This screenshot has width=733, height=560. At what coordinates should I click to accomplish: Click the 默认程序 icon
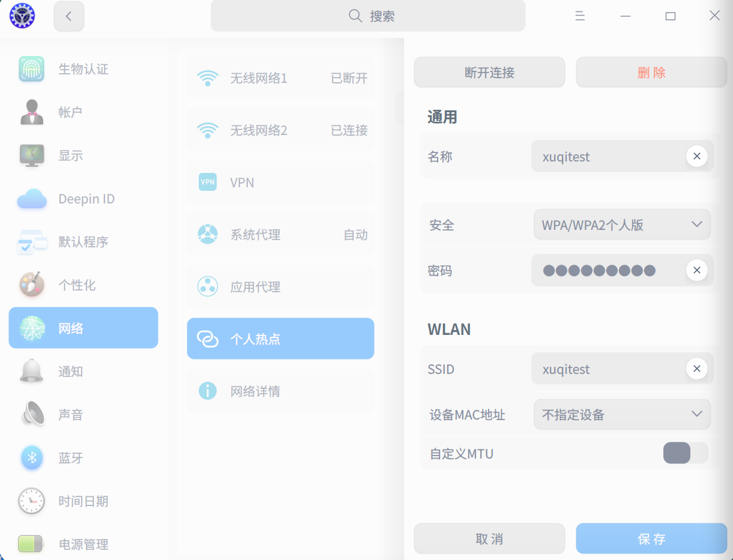[x=32, y=242]
